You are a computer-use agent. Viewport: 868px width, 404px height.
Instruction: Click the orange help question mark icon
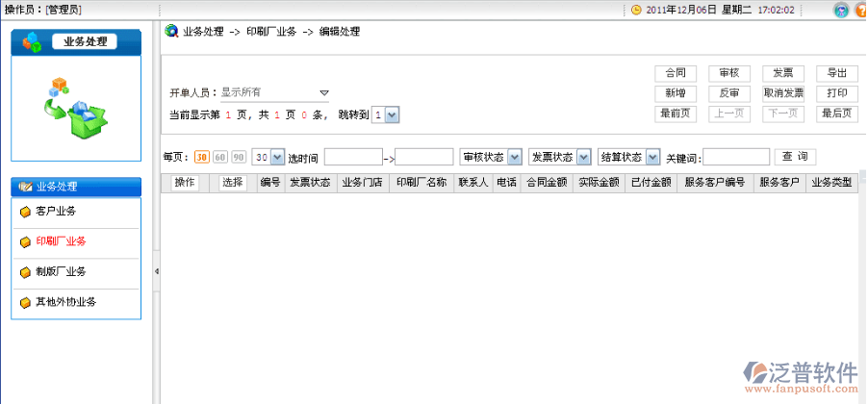click(859, 10)
